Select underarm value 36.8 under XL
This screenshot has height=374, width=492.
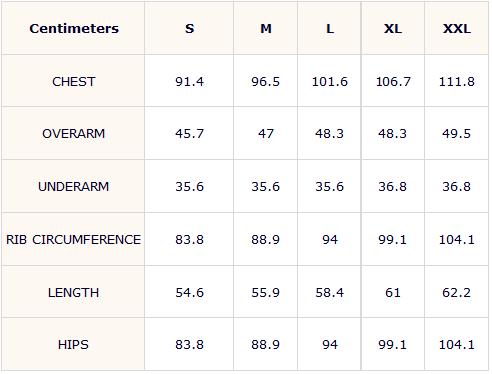[393, 186]
